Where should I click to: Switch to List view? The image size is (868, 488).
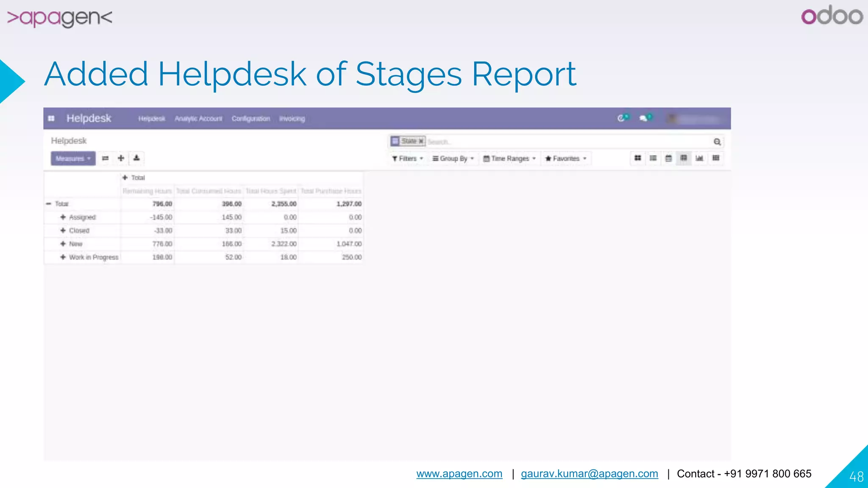pyautogui.click(x=653, y=158)
